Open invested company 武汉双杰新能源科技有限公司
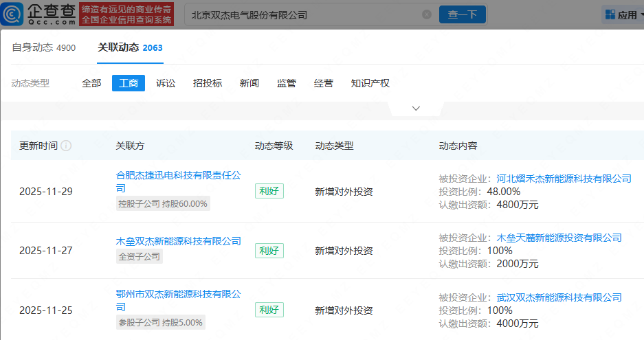Image resolution: width=644 pixels, height=340 pixels. click(x=559, y=297)
